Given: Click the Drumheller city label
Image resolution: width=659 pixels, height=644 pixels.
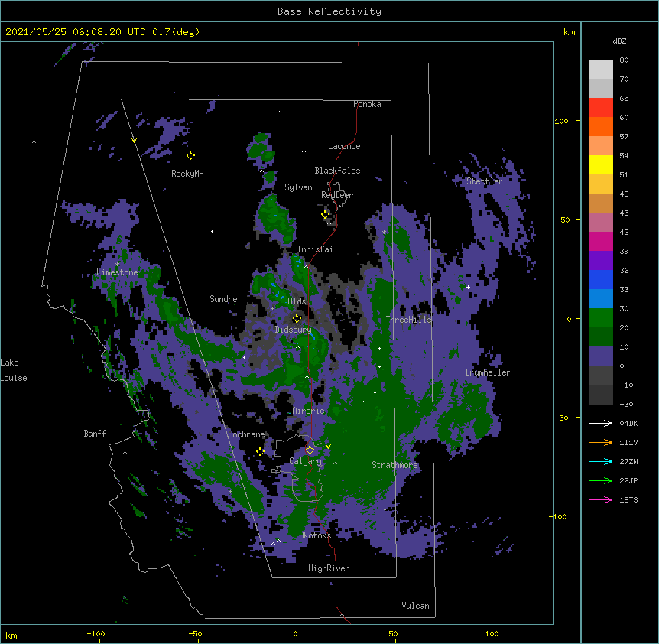Looking at the screenshot, I should [488, 372].
